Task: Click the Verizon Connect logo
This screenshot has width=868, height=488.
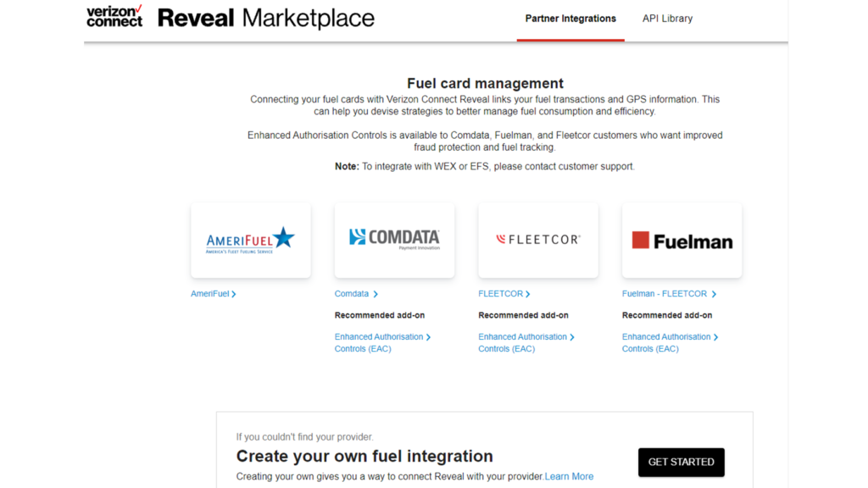Action: pyautogui.click(x=114, y=16)
